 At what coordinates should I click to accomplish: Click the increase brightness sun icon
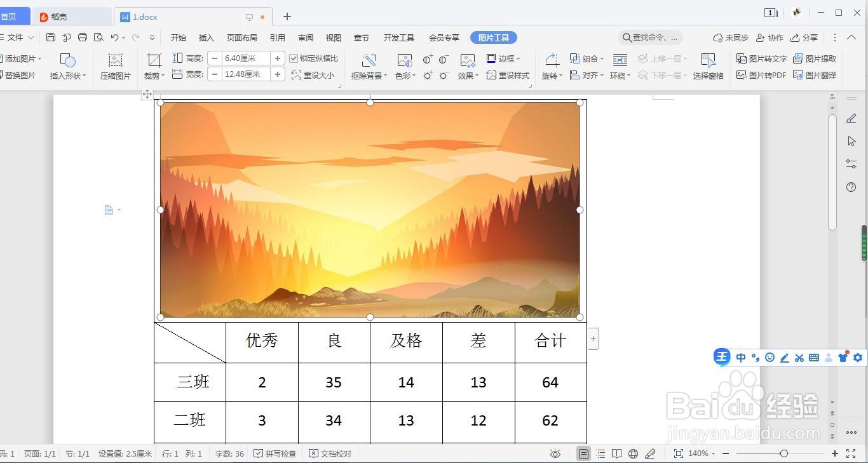tap(428, 75)
